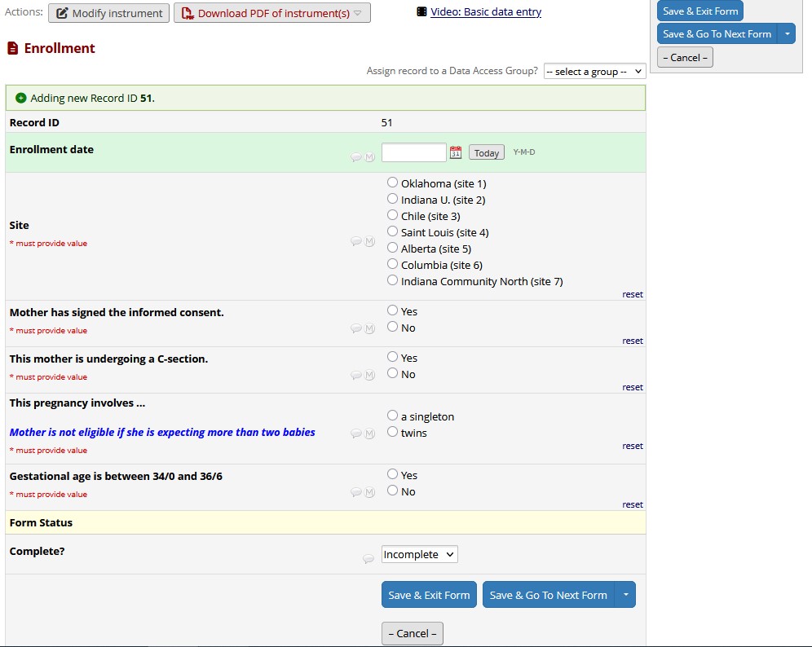Open the Enrollment date calendar picker icon
Screen dimensions: 812x647
(x=456, y=152)
